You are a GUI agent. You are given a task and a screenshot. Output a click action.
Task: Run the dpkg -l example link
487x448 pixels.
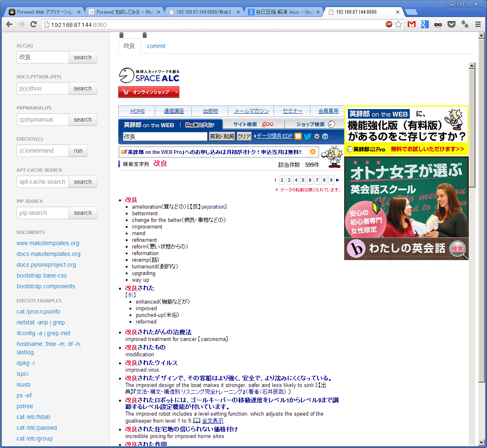(25, 363)
